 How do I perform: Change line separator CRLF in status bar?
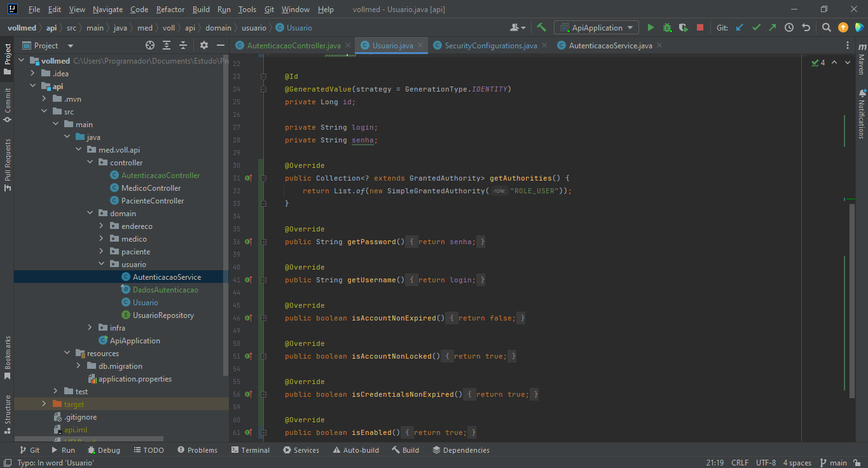click(x=740, y=462)
